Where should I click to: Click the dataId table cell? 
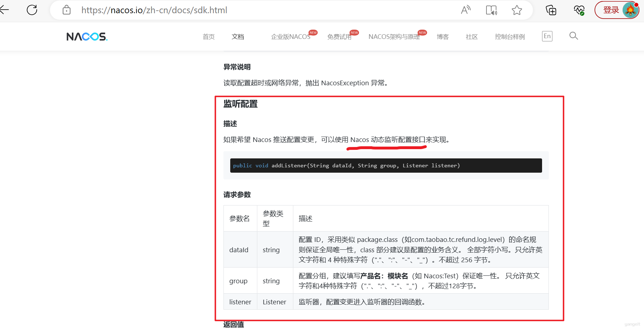240,250
